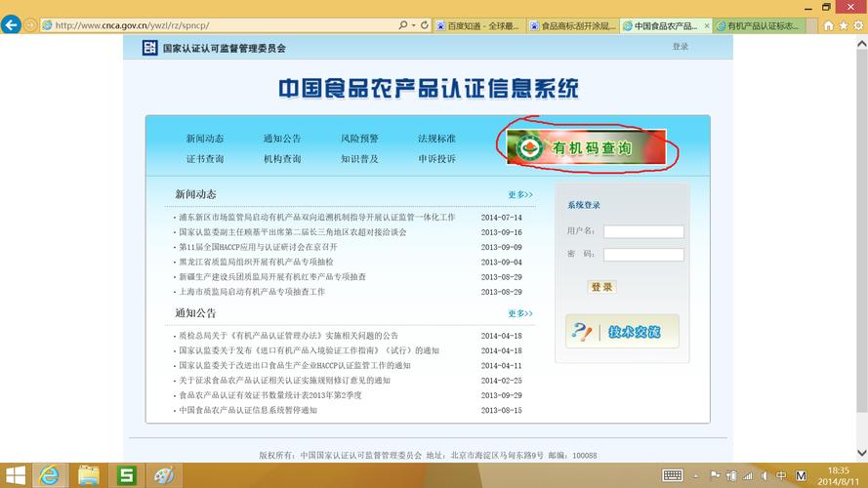868x488 pixels.
Task: Open notice 质检总局关于《有机产品认证管理办法》实施相关问题的公告
Action: click(288, 336)
